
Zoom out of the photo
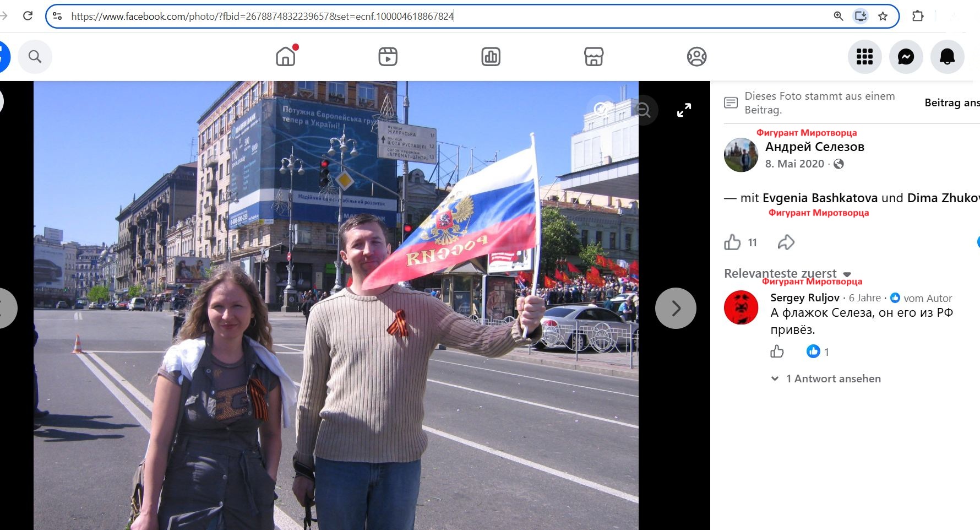(643, 110)
